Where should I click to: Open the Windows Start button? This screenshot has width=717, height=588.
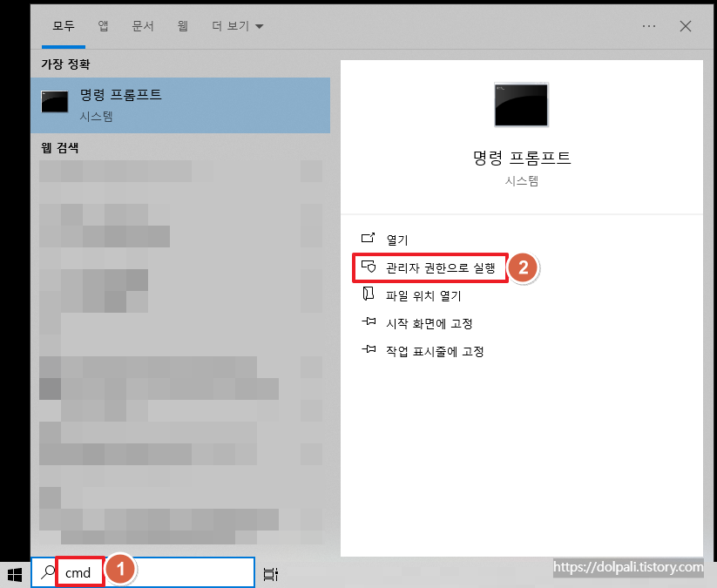pyautogui.click(x=13, y=574)
